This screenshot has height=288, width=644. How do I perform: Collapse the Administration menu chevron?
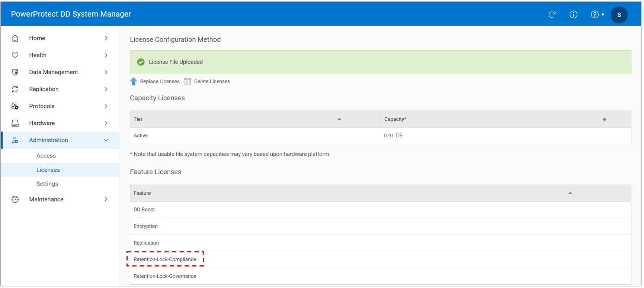coord(106,140)
